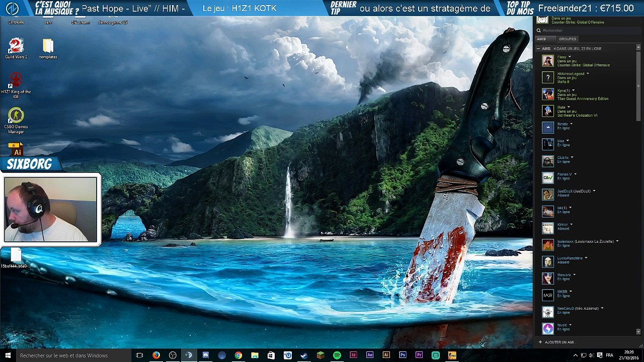
Task: Click the Windows taskbar search box
Action: pyautogui.click(x=73, y=355)
